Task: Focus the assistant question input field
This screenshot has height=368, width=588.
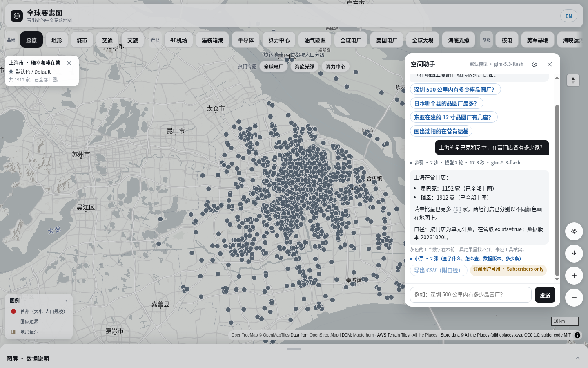Action: pyautogui.click(x=471, y=295)
